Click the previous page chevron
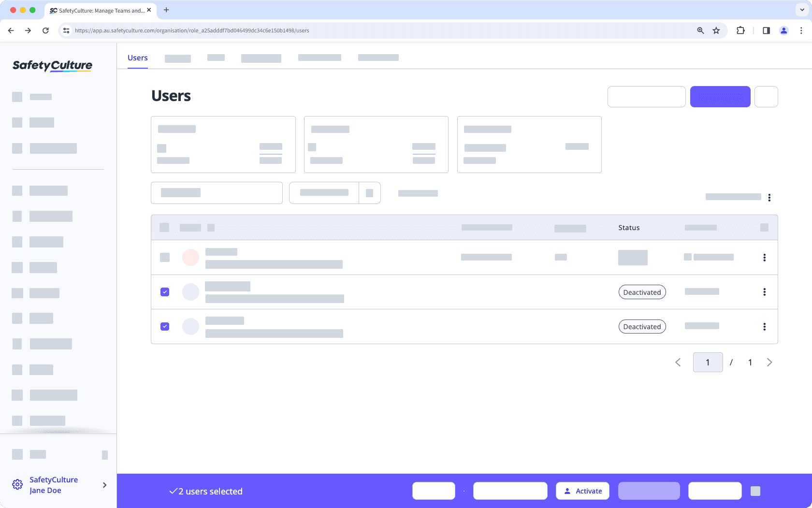 (x=678, y=362)
